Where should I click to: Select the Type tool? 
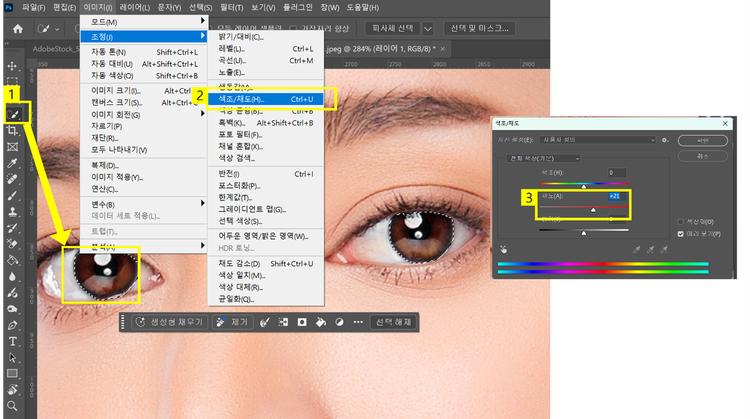click(12, 342)
